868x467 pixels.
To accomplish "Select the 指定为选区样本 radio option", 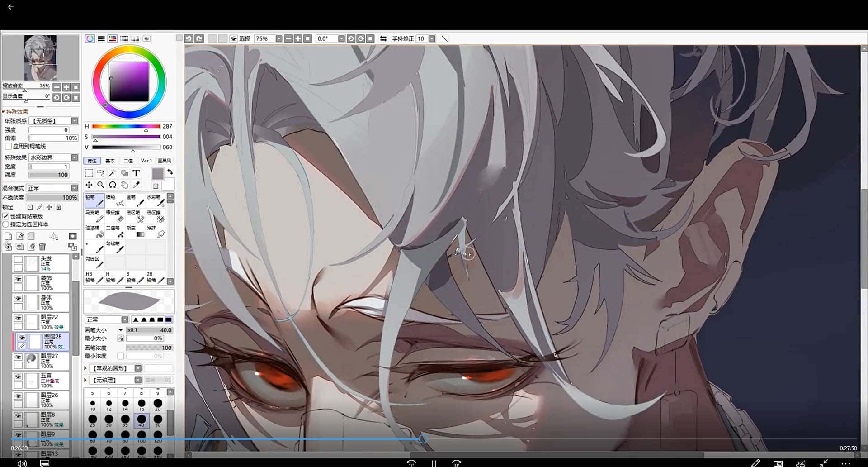I will tap(6, 224).
